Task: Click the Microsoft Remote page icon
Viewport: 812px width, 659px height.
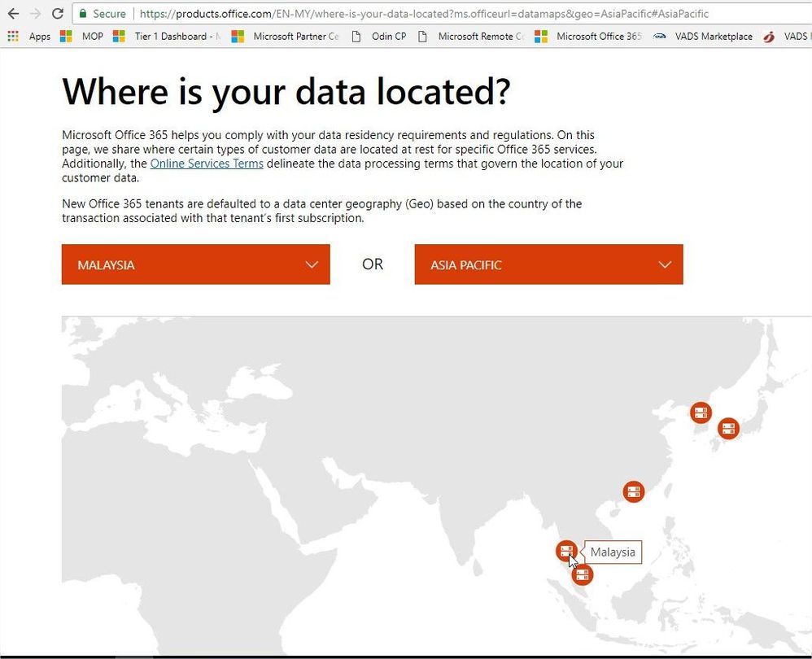Action: point(422,37)
